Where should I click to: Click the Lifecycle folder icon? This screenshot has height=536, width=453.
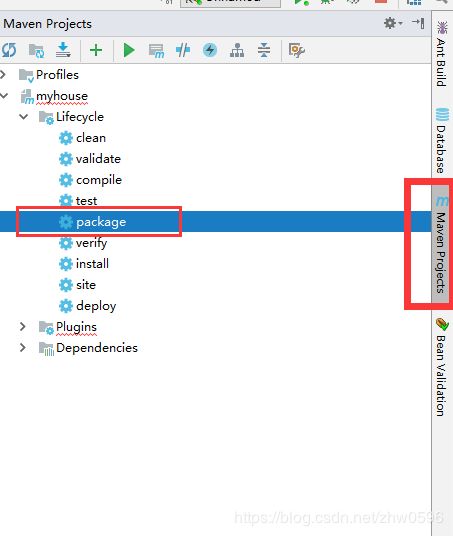(46, 118)
